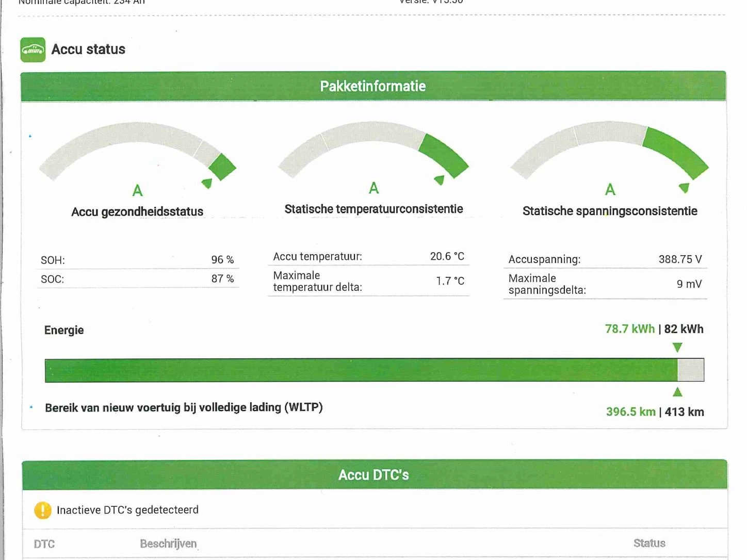The height and width of the screenshot is (560, 747).
Task: Click the green EV car icon beside Accu status
Action: [x=33, y=49]
